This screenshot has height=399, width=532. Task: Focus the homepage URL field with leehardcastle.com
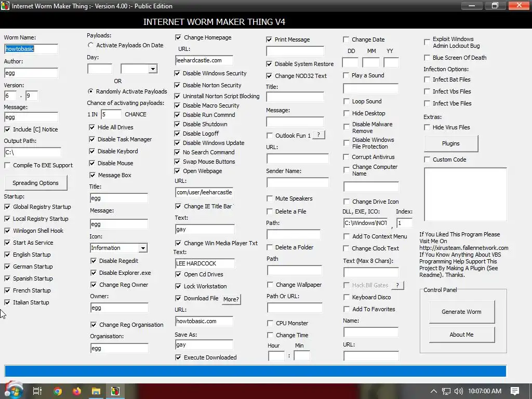[x=204, y=60]
